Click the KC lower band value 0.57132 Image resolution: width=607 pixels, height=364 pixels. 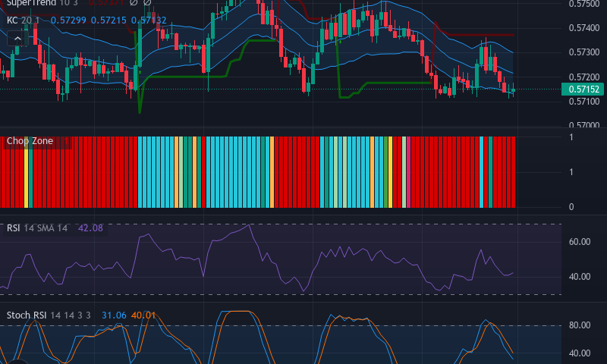[x=149, y=20]
